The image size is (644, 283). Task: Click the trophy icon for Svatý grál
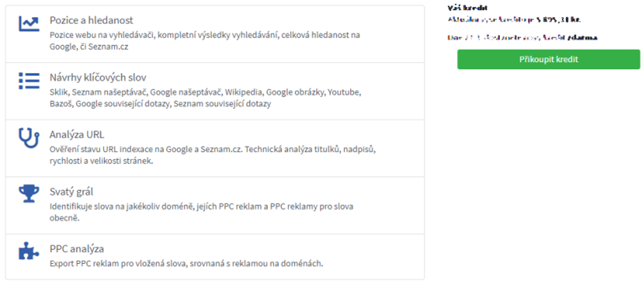(x=29, y=193)
